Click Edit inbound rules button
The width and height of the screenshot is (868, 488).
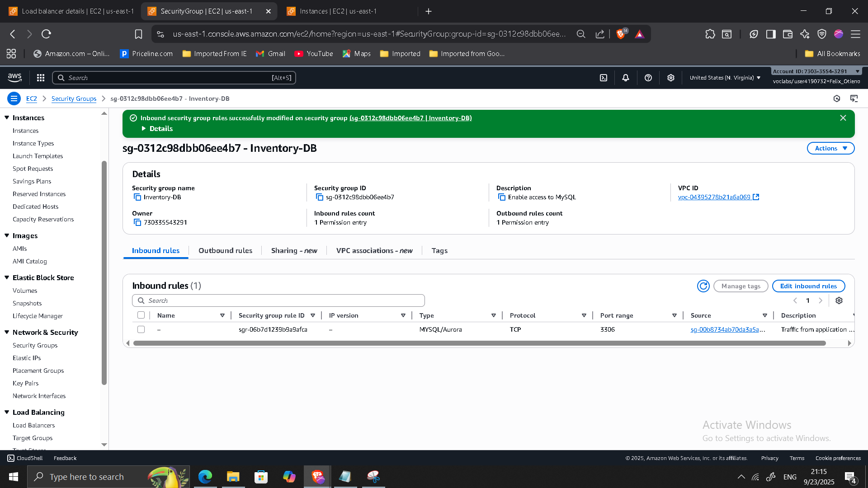pyautogui.click(x=808, y=286)
